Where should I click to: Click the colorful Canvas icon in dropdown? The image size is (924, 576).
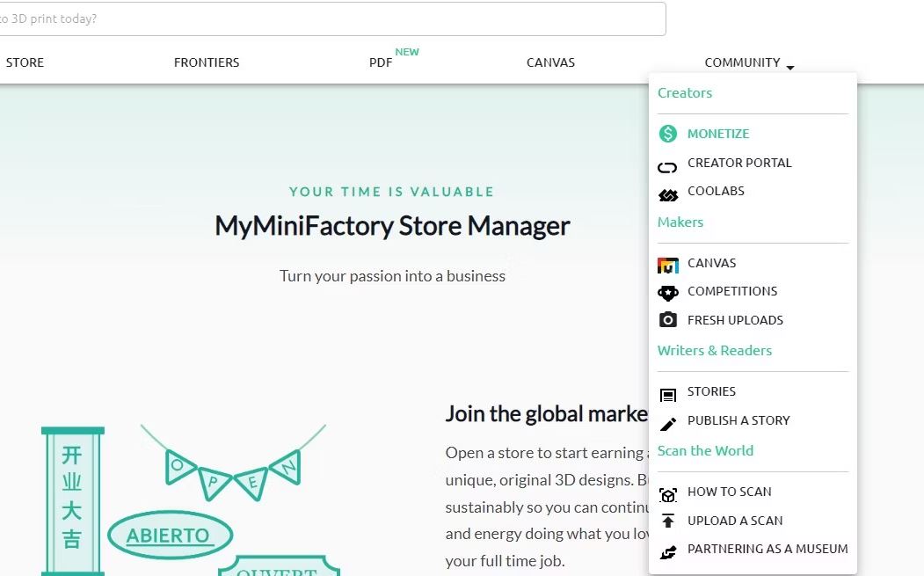click(x=667, y=266)
